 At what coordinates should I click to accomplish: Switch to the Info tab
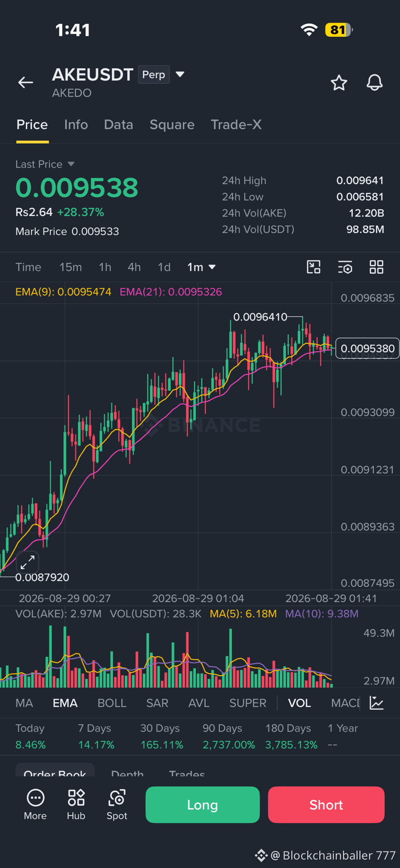(x=76, y=125)
